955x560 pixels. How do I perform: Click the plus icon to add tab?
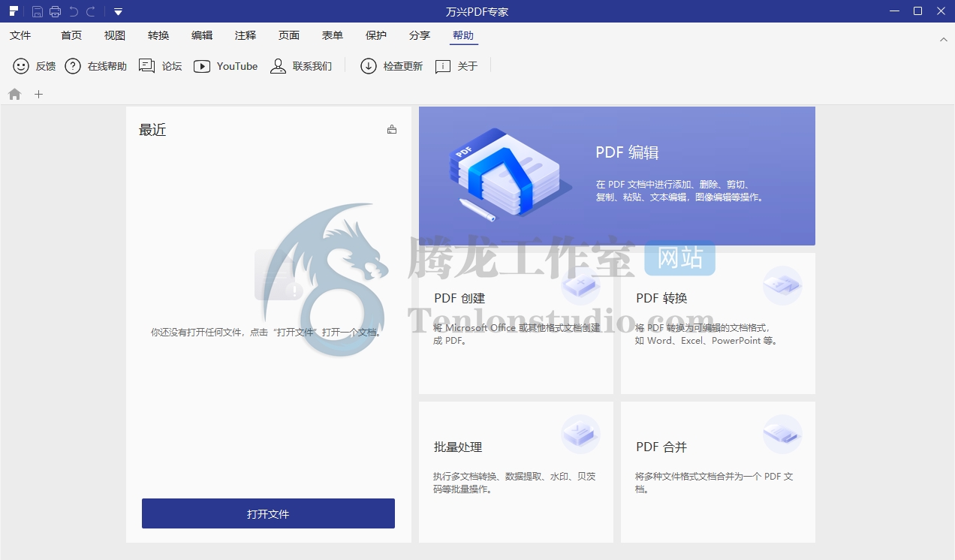pos(39,95)
